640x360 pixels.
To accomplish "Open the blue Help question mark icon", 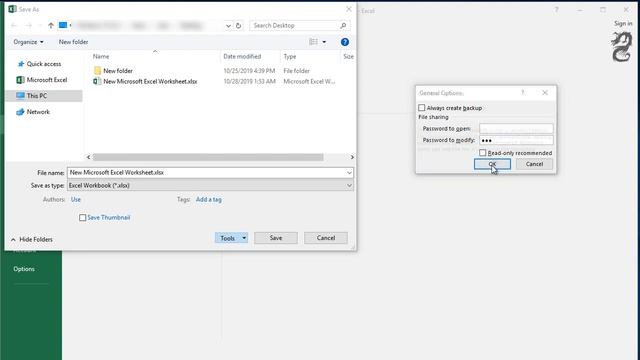I will click(x=344, y=42).
